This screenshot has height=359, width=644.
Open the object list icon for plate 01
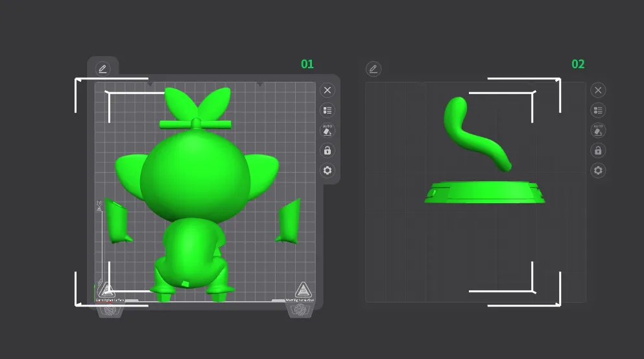click(x=328, y=110)
